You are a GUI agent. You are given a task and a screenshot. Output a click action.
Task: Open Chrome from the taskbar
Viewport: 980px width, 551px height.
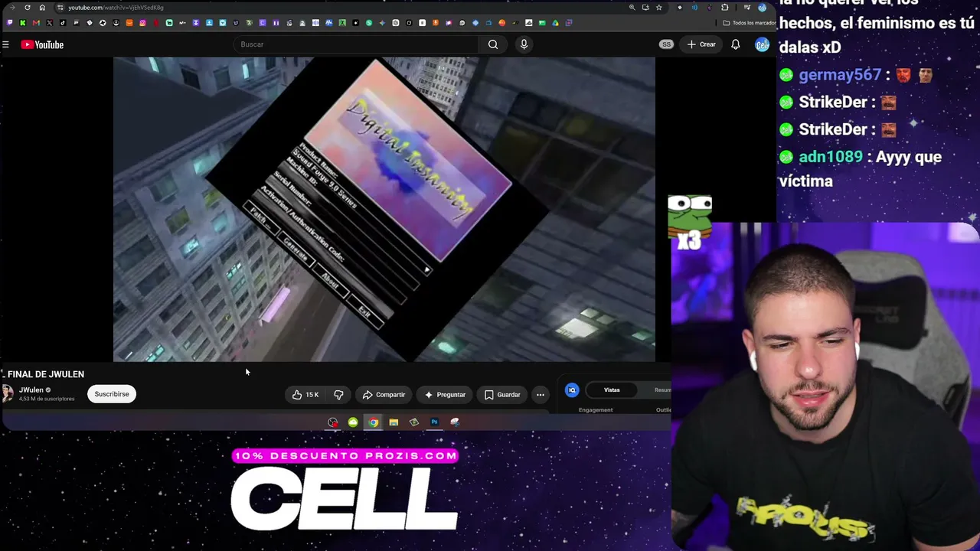tap(373, 422)
